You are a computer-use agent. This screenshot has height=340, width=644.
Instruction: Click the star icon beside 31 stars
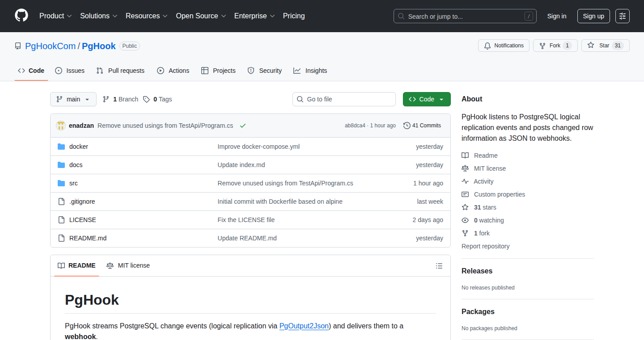(465, 207)
